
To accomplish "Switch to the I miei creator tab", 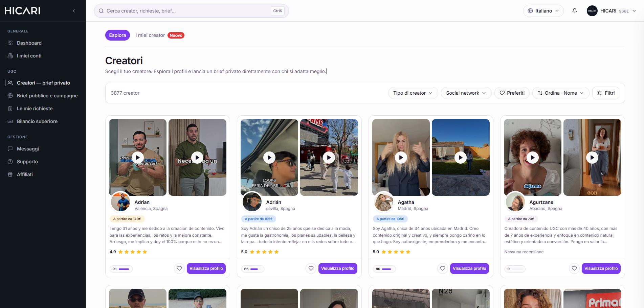I will pos(150,35).
